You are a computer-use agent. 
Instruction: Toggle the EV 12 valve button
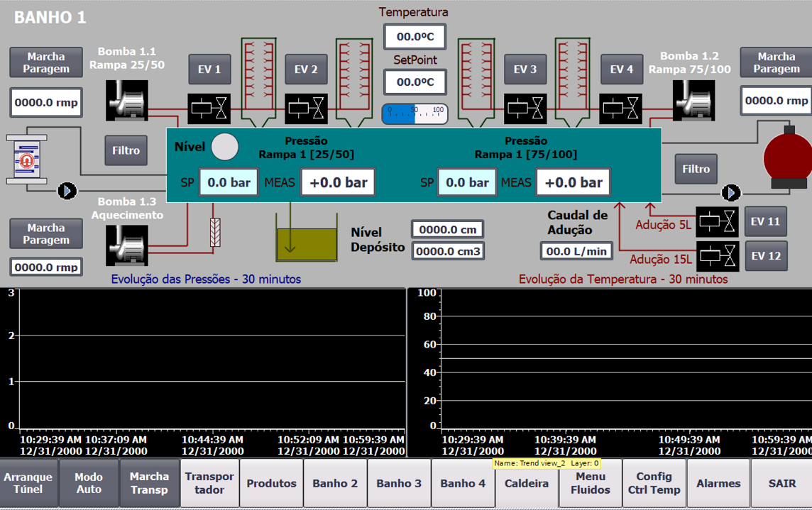[765, 256]
